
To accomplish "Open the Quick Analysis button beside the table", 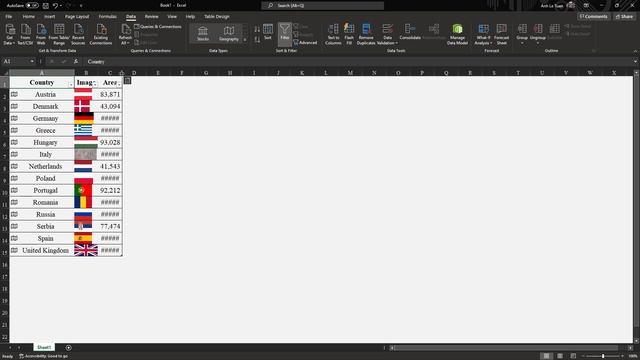I will click(x=127, y=80).
